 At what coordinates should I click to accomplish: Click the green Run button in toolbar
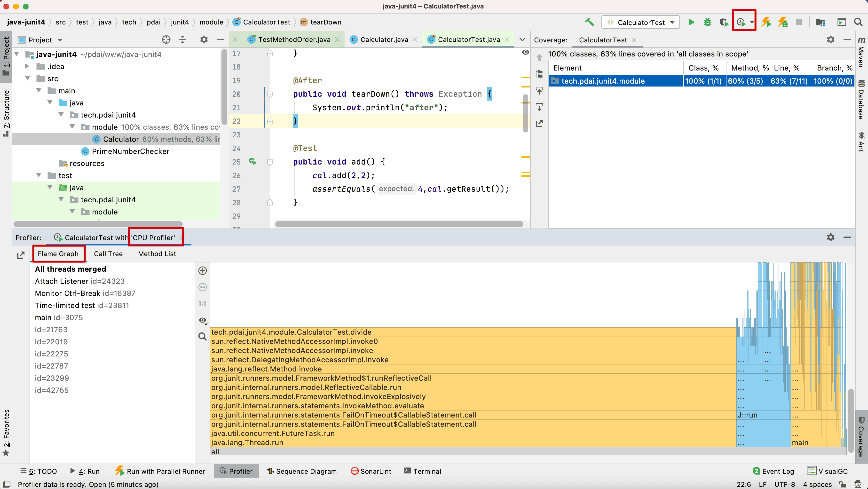(x=691, y=22)
